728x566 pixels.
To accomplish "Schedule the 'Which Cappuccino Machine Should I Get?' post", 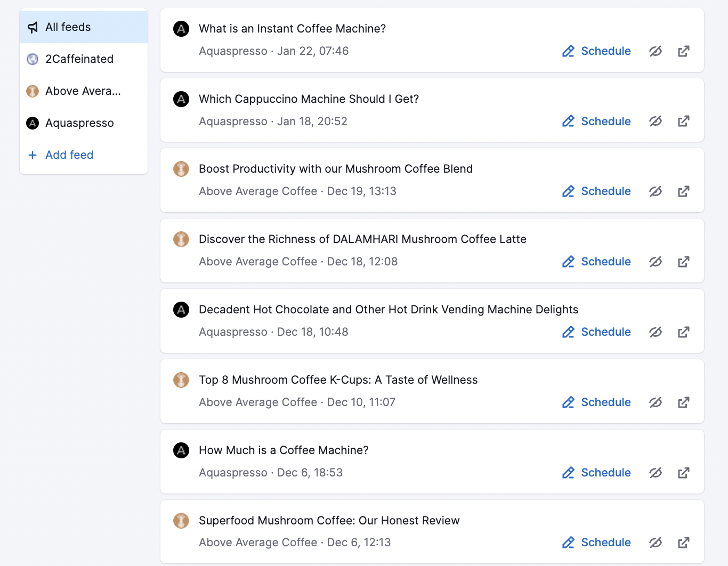I will (x=596, y=122).
